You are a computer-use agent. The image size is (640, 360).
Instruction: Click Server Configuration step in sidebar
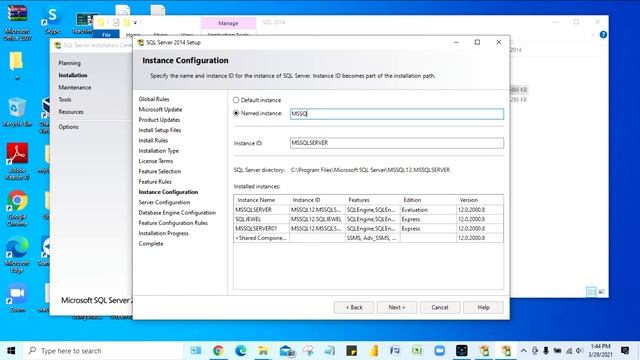tap(164, 202)
